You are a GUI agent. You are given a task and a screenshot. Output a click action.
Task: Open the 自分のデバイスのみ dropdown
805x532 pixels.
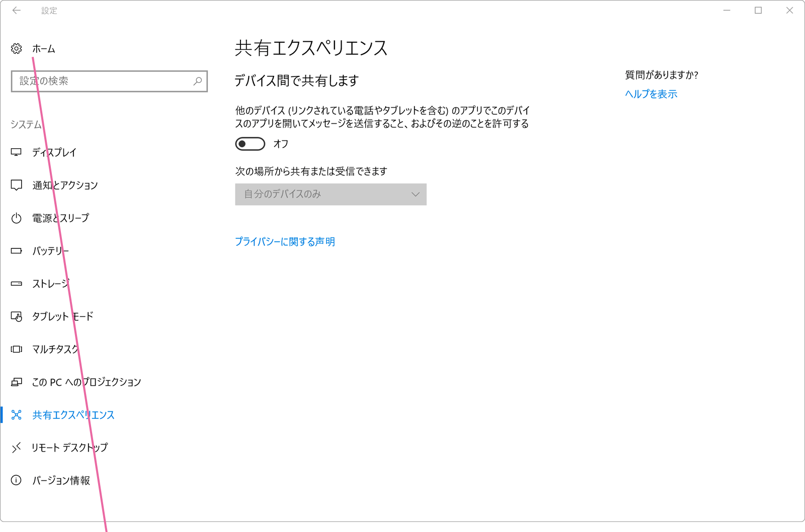click(x=331, y=194)
